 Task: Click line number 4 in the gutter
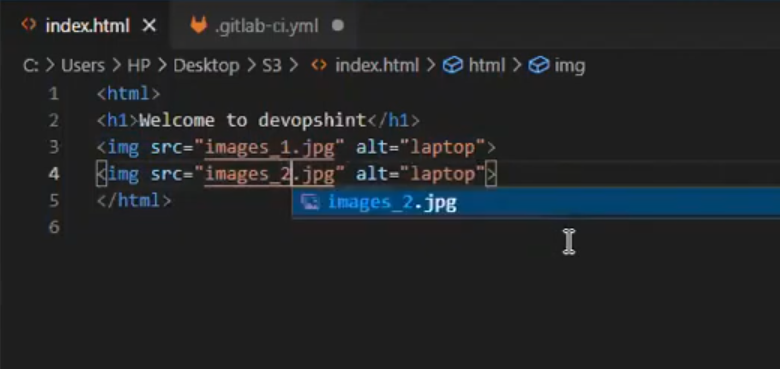pos(54,174)
